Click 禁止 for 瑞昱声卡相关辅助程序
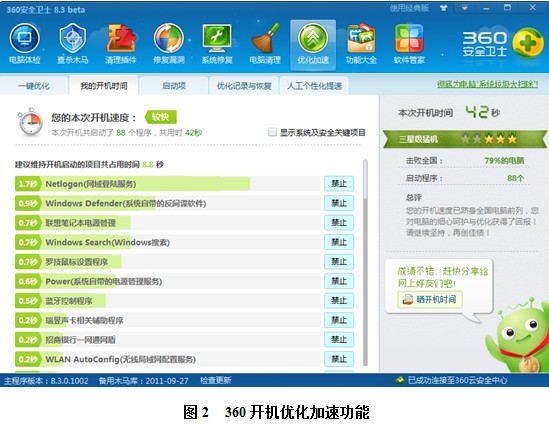This screenshot has width=549, height=427. (x=339, y=320)
